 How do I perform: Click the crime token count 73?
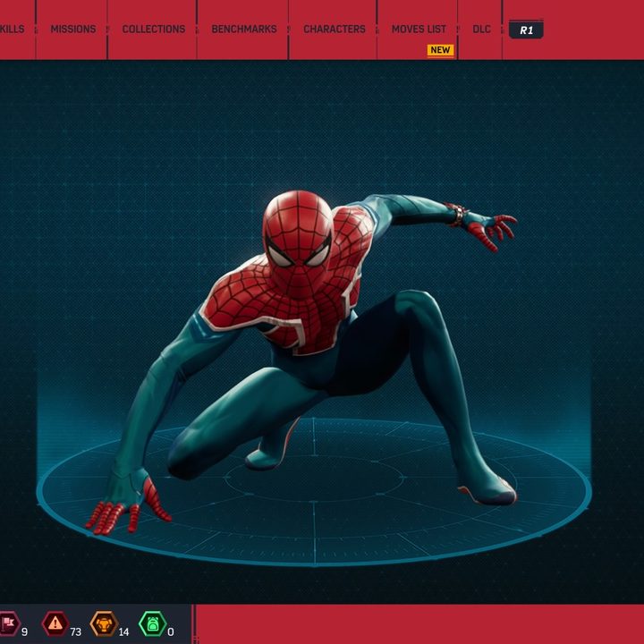(75, 631)
